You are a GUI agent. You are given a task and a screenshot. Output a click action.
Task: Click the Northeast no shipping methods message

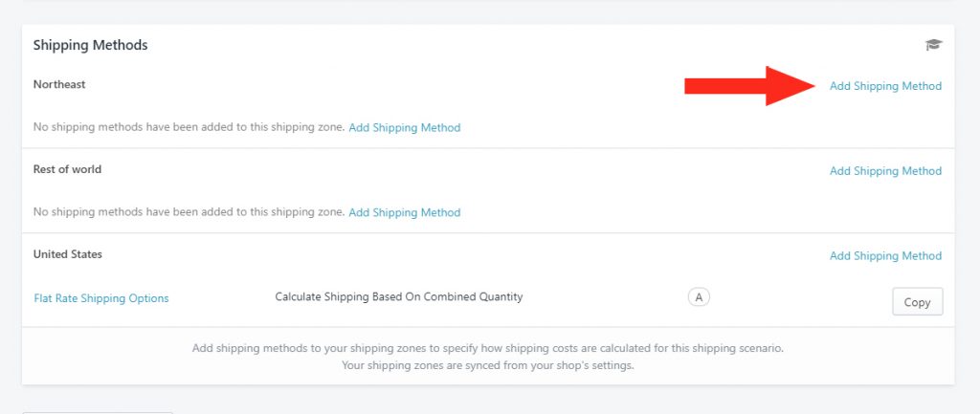(189, 127)
